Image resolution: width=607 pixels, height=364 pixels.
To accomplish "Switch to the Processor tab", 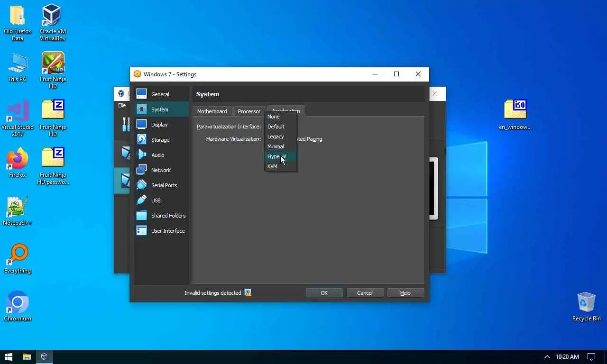I will click(249, 111).
